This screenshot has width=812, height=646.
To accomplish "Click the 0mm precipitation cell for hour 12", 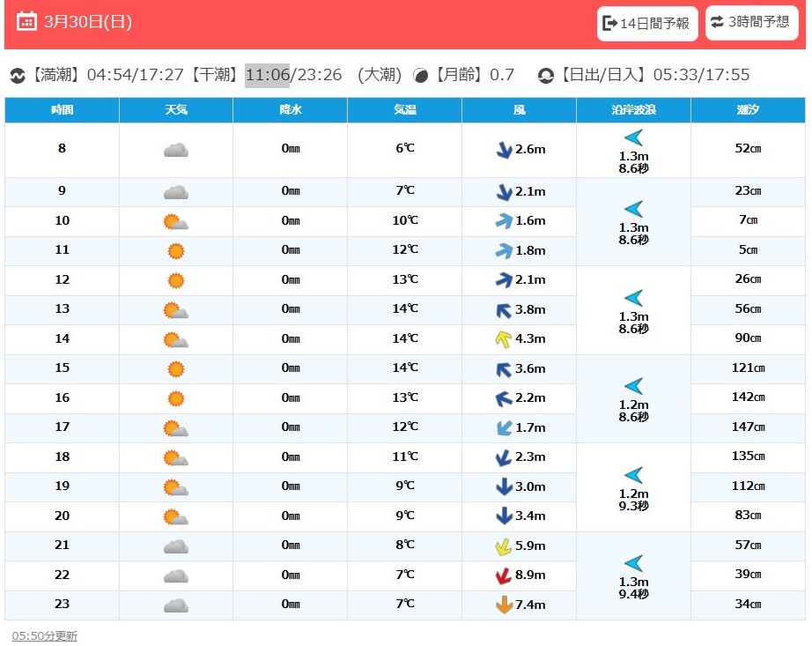I will (291, 280).
